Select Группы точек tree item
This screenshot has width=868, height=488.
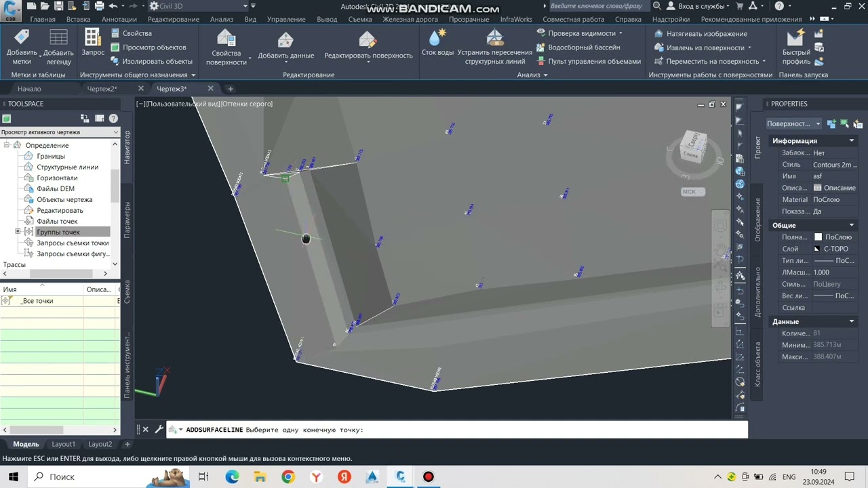point(58,232)
